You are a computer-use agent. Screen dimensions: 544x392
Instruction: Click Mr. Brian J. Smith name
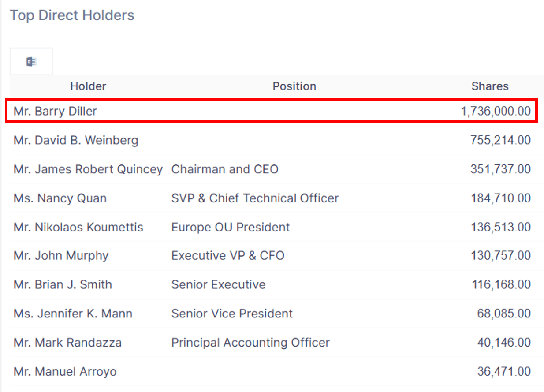point(63,284)
